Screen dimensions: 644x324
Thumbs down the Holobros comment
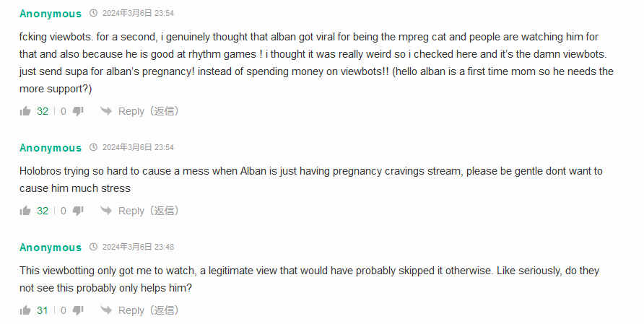tap(78, 211)
